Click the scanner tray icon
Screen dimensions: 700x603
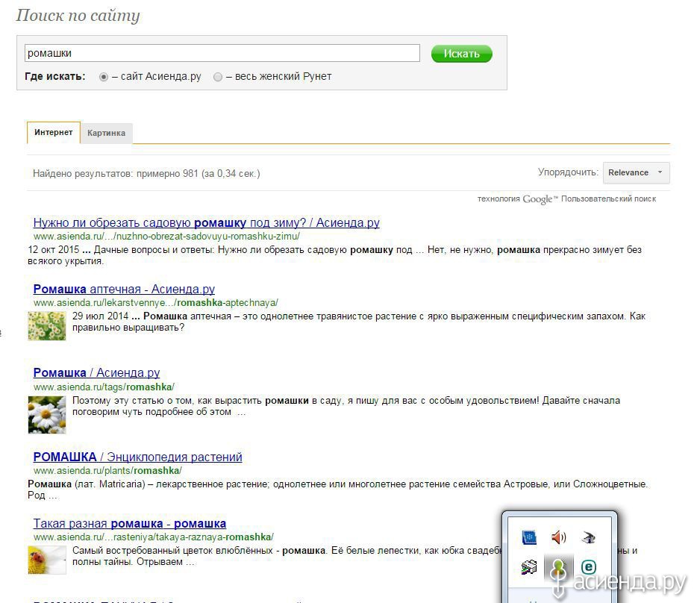[x=588, y=538]
